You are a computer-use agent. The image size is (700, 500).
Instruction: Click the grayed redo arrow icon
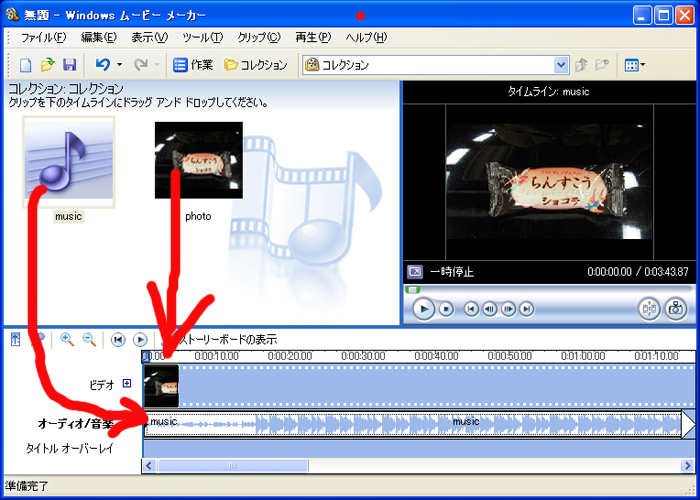(141, 65)
